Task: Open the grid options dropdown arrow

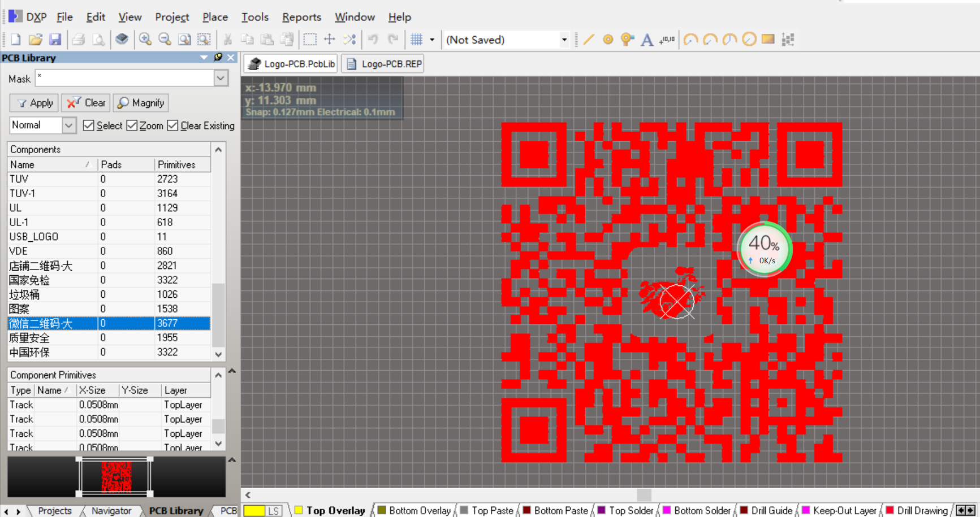Action: tap(432, 40)
